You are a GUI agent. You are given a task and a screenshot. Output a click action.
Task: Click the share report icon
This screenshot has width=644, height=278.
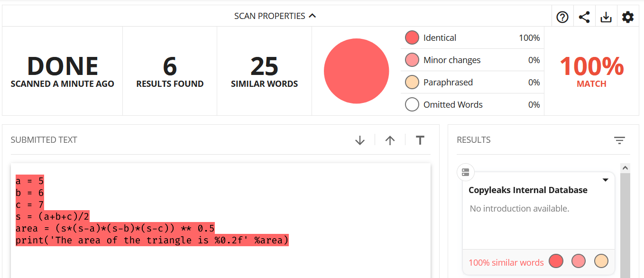pyautogui.click(x=584, y=18)
